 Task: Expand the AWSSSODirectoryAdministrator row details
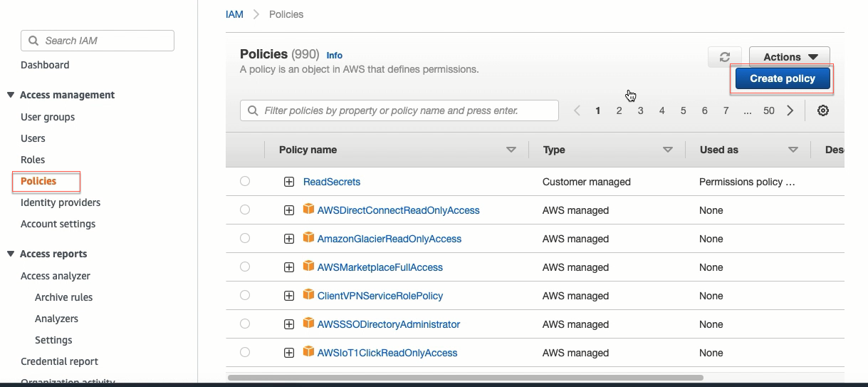coord(289,324)
